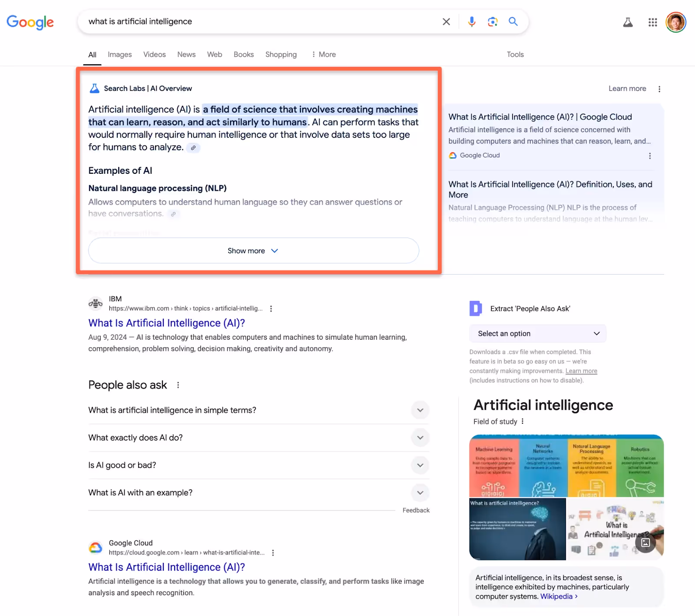This screenshot has width=695, height=616.
Task: Click Search Labs flask icon in AI Overview
Action: pos(94,89)
